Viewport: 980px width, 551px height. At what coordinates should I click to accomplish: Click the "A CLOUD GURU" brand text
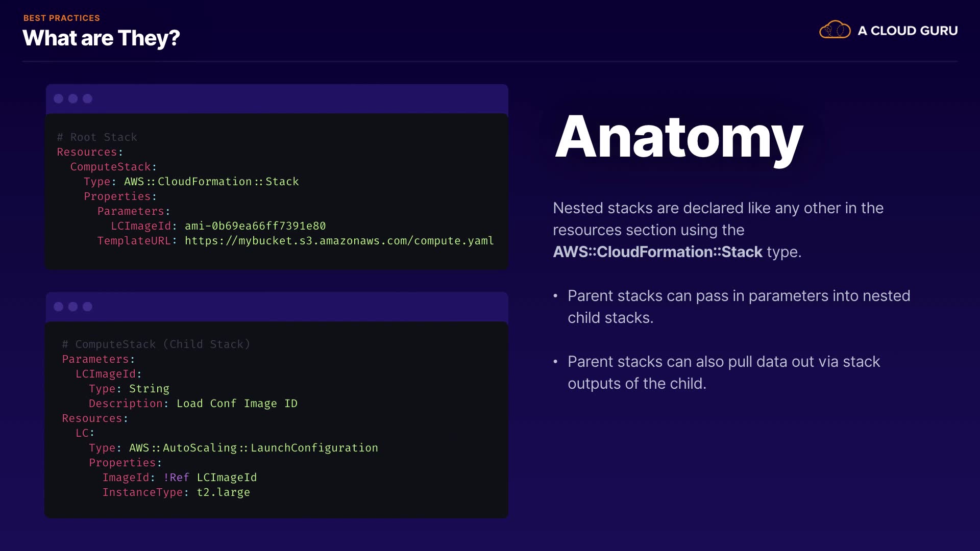tap(908, 31)
